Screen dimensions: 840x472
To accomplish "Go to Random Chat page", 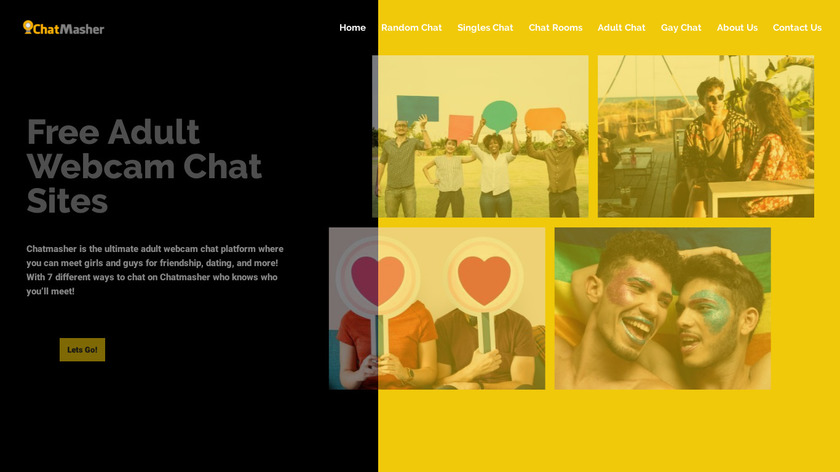I will [411, 28].
